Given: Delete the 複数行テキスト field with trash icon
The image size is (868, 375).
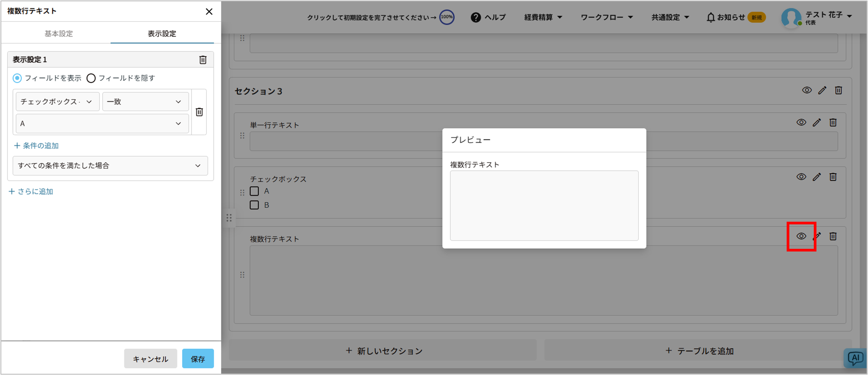Looking at the screenshot, I should [x=833, y=236].
